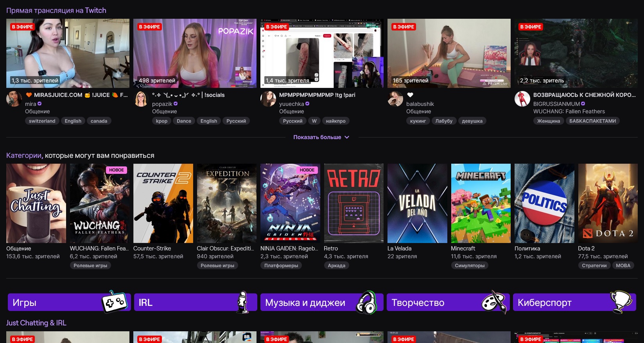Open the Категории heading link
The height and width of the screenshot is (343, 644).
(x=24, y=155)
